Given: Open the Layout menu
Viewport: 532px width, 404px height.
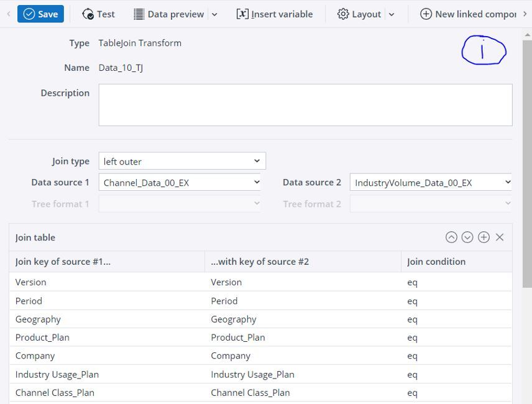Looking at the screenshot, I should point(360,14).
